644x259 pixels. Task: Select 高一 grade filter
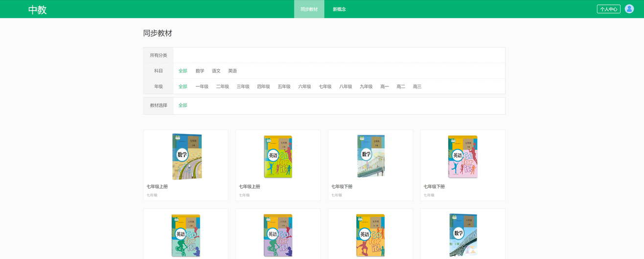(x=385, y=87)
